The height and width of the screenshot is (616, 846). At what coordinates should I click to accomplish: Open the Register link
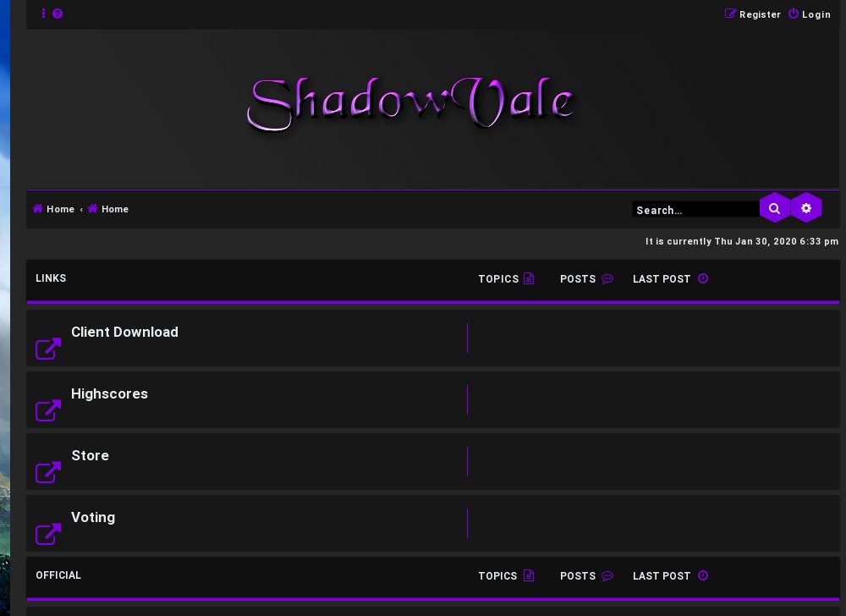click(x=760, y=14)
